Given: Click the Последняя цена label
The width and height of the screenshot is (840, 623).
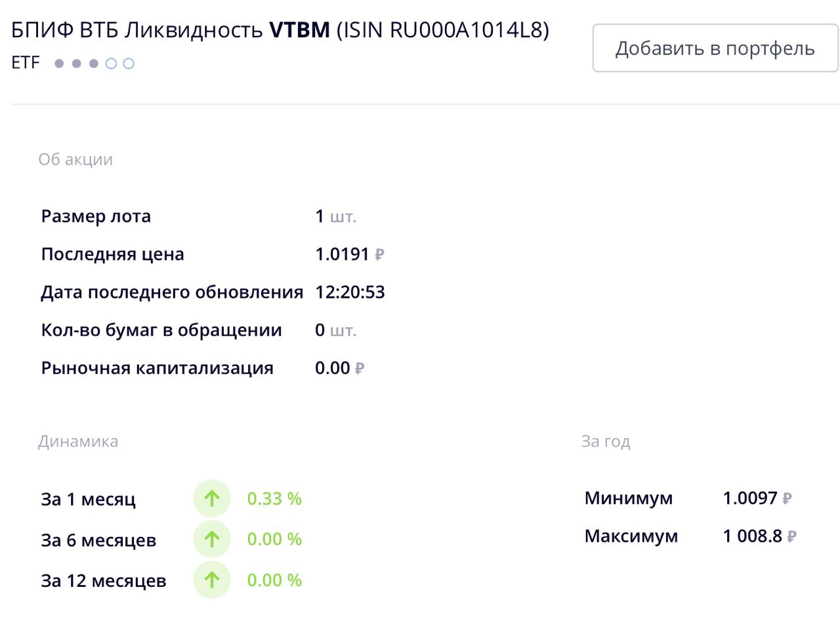Looking at the screenshot, I should (113, 254).
